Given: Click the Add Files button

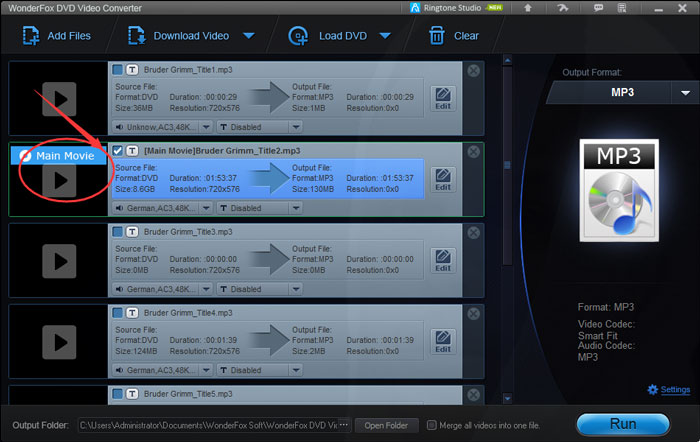Looking at the screenshot, I should point(57,36).
